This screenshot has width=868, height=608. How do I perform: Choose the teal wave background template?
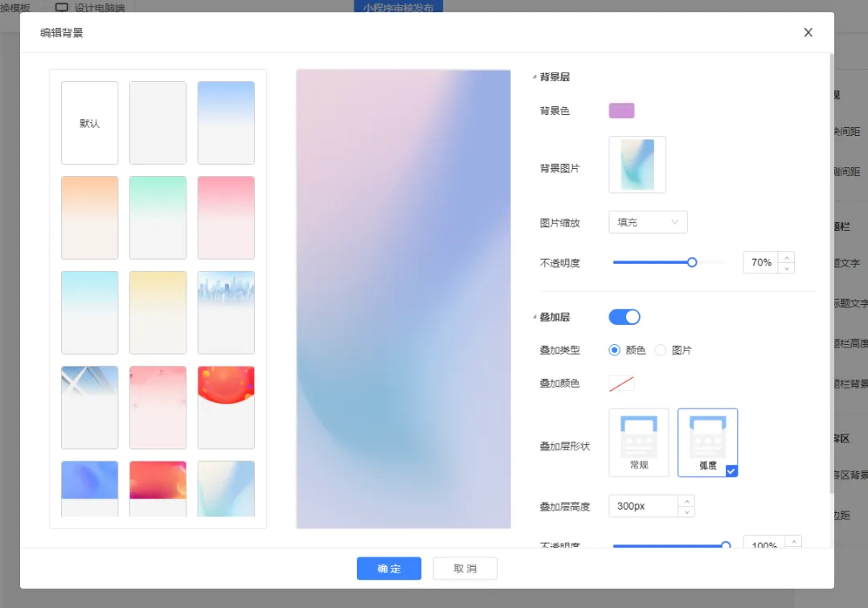[226, 489]
